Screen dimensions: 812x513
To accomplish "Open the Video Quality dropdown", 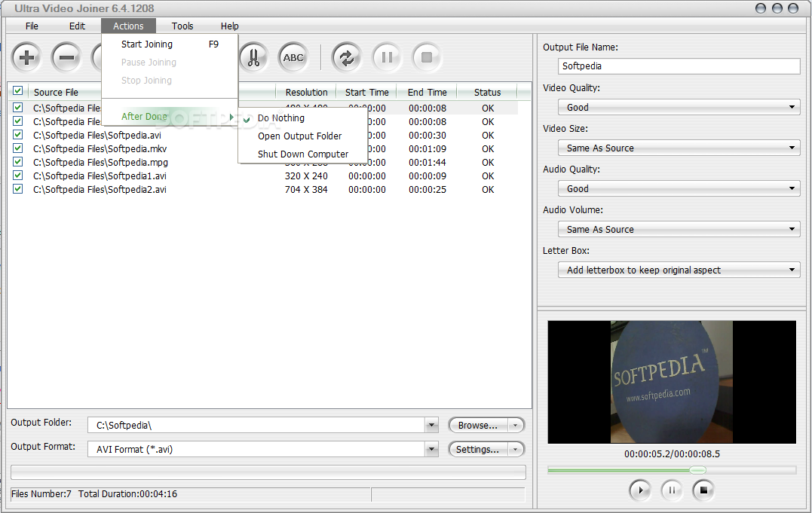I will pos(679,107).
